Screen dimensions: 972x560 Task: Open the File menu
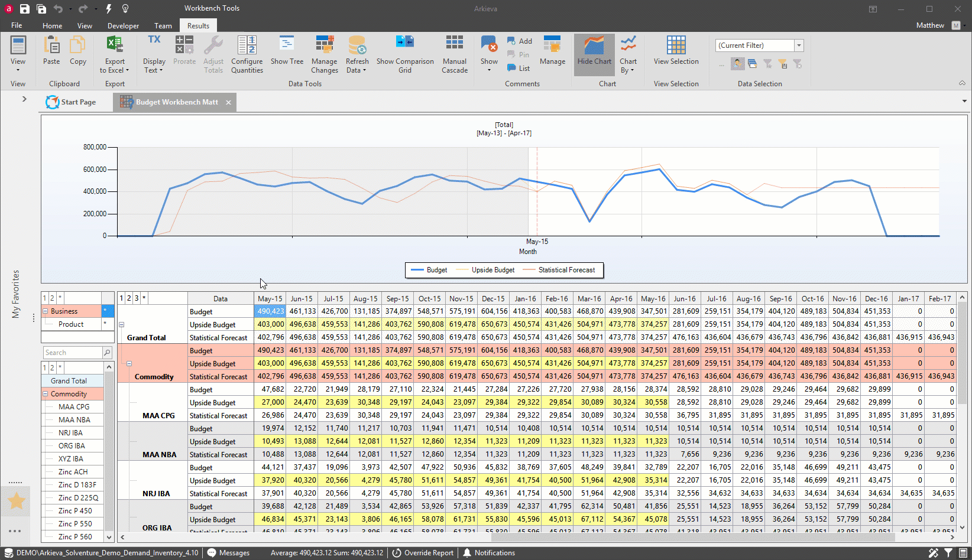17,25
